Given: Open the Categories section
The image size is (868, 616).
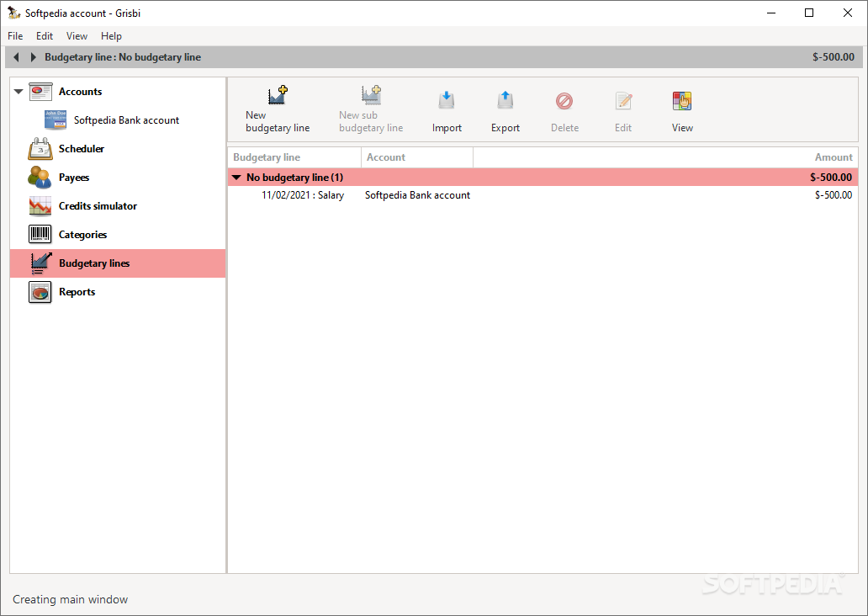Looking at the screenshot, I should tap(82, 235).
